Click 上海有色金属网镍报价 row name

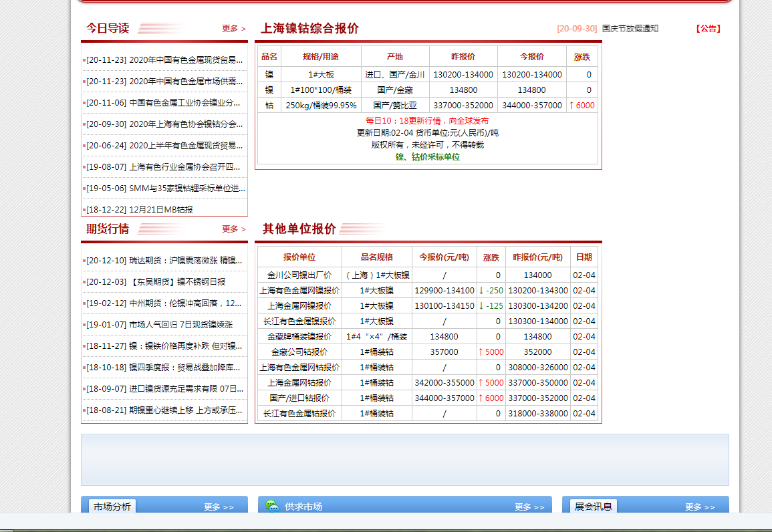click(299, 290)
